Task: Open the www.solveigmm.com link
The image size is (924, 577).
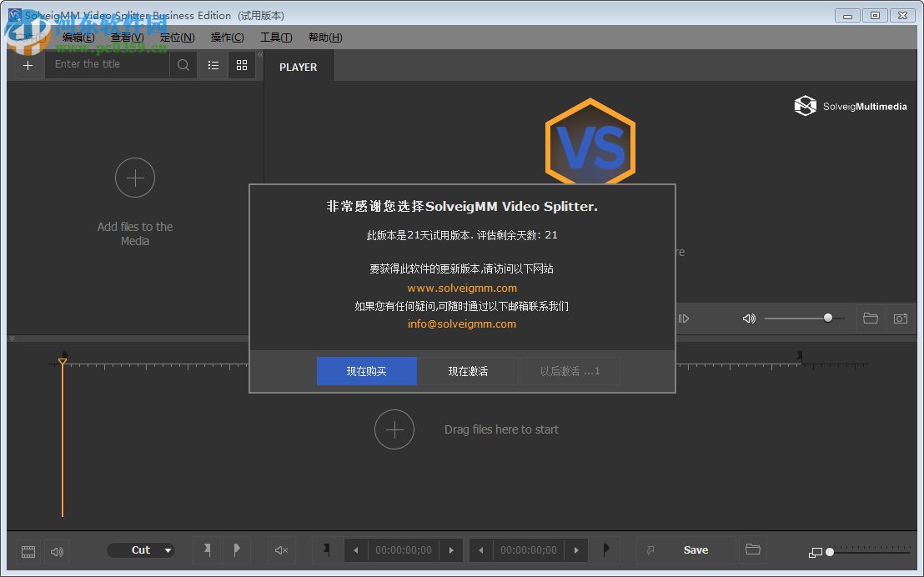Action: (x=461, y=288)
